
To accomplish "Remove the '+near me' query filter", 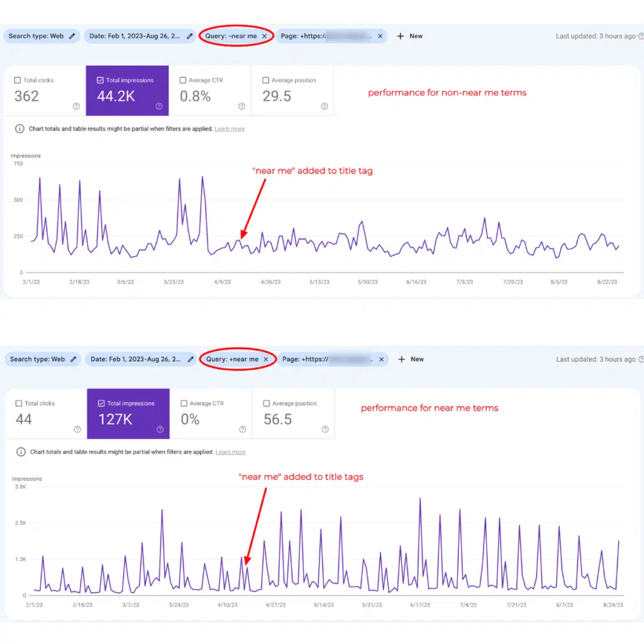I will (x=266, y=359).
